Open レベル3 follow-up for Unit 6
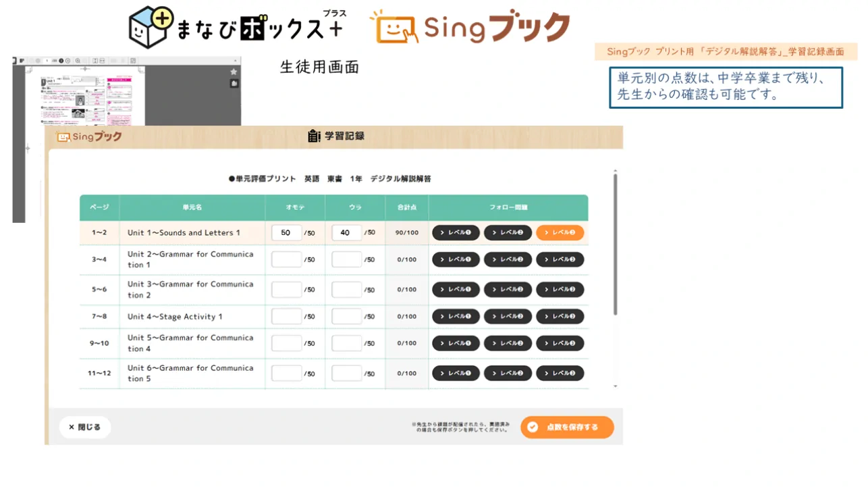This screenshot has height=489, width=868. tap(560, 373)
